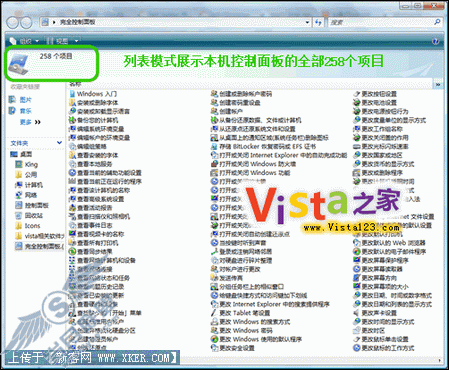Select 更改屏幕方向 list text

(379, 278)
